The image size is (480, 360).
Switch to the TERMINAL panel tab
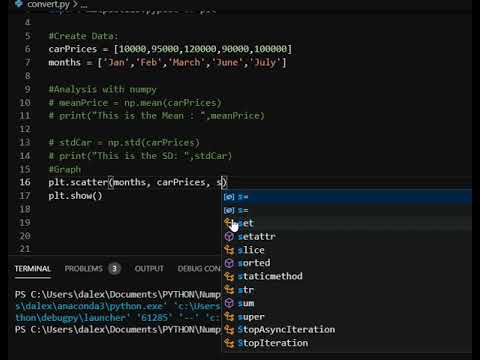33,269
